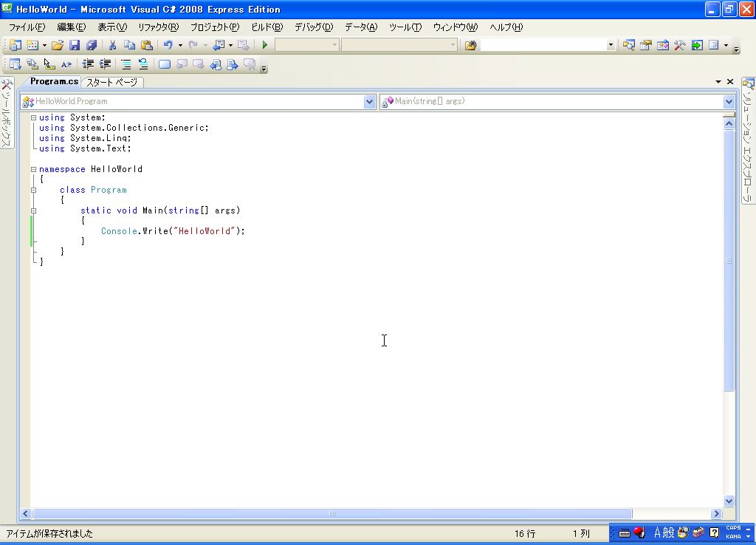Click the Display Word Completion icon

click(66, 64)
